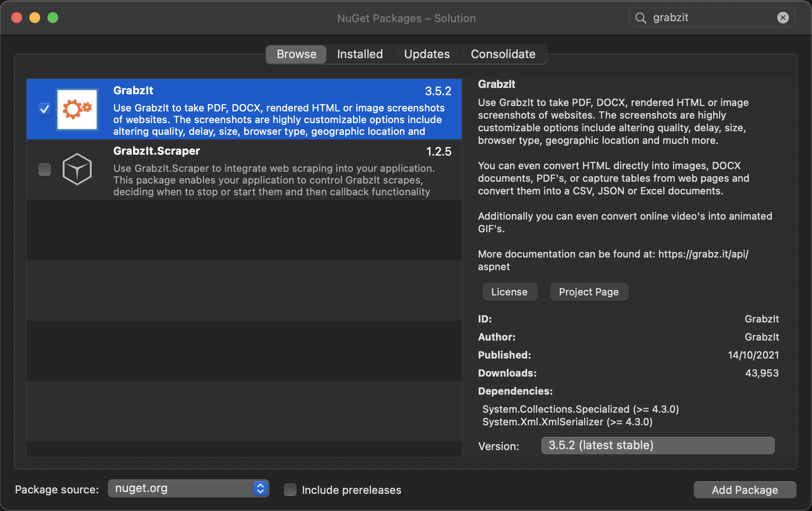Uncheck the GrabzIt package checkbox
This screenshot has width=812, height=511.
pyautogui.click(x=44, y=109)
